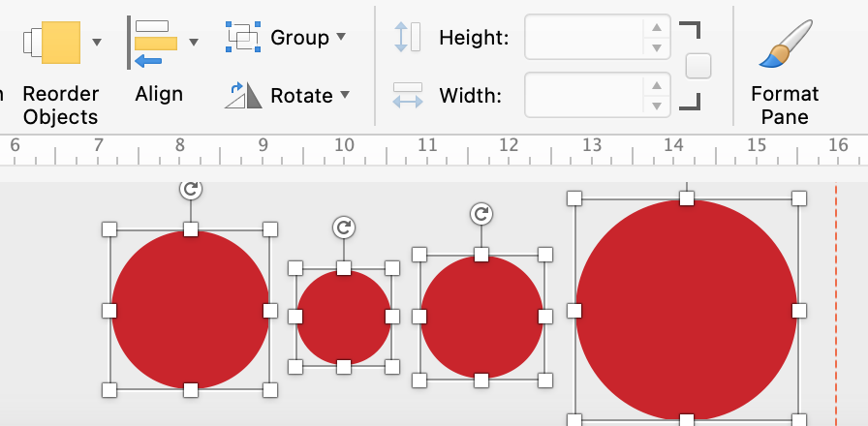Expand the Align dropdown arrow
Image resolution: width=868 pixels, height=426 pixels.
coord(194,42)
